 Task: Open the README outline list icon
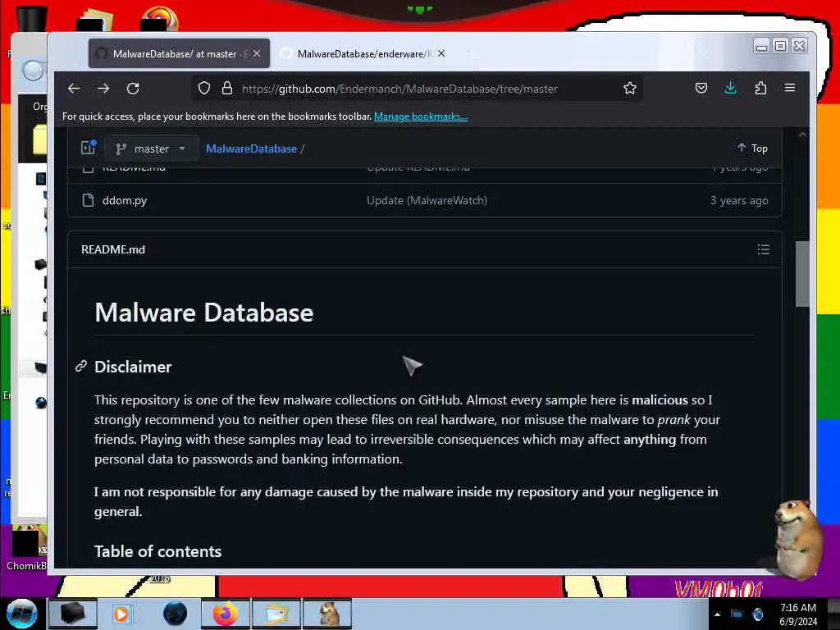click(764, 249)
